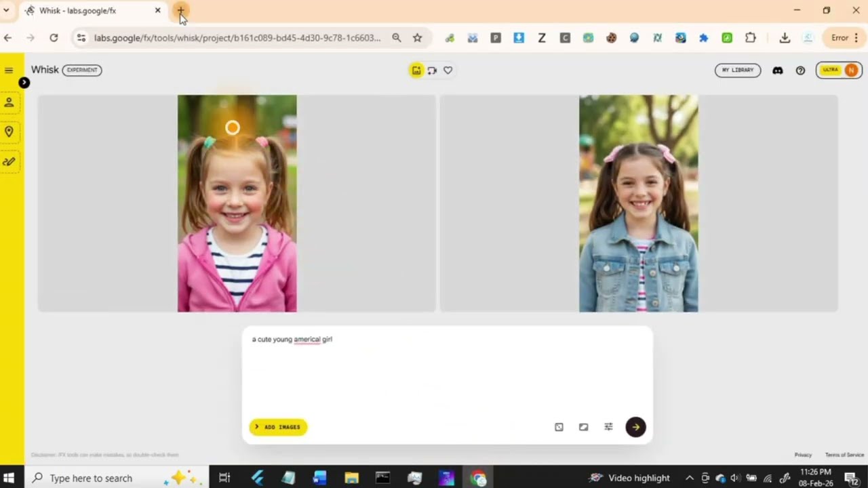
Task: Click the address bar URL
Action: click(x=237, y=38)
